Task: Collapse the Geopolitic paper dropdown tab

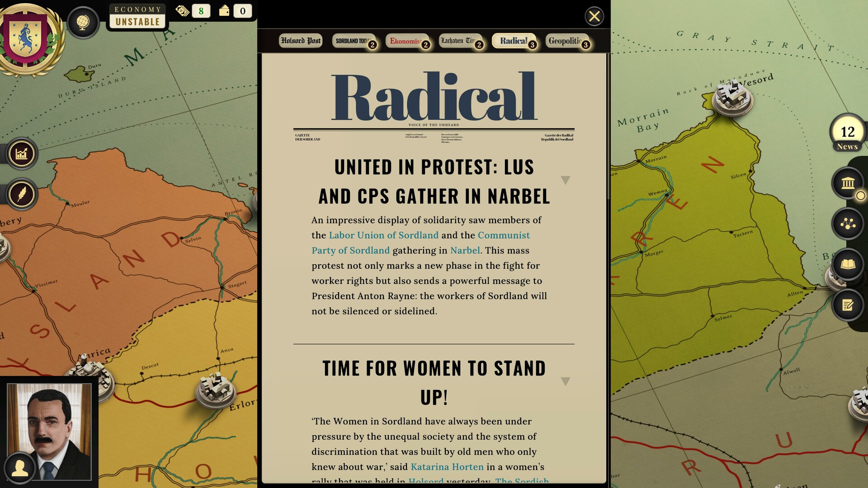Action: (565, 42)
